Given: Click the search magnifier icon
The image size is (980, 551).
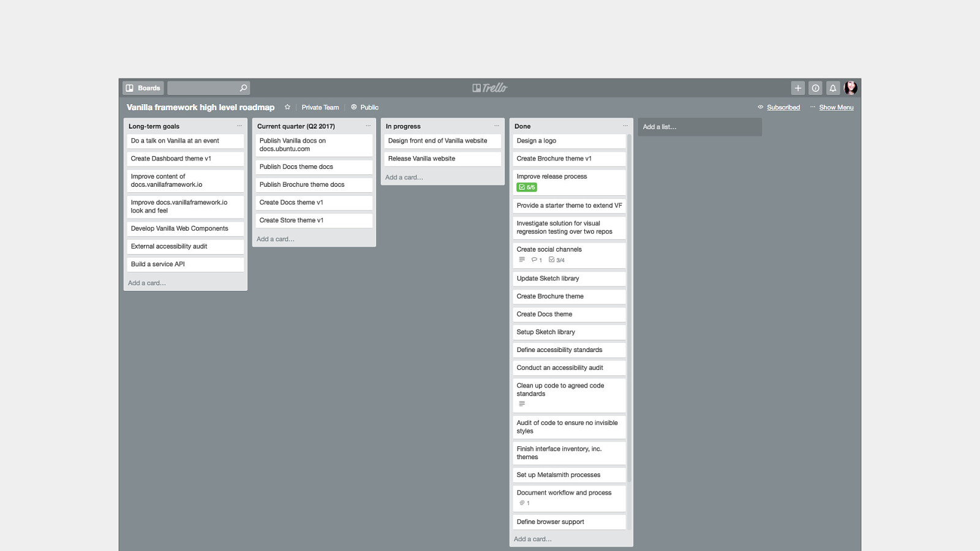Looking at the screenshot, I should [243, 88].
